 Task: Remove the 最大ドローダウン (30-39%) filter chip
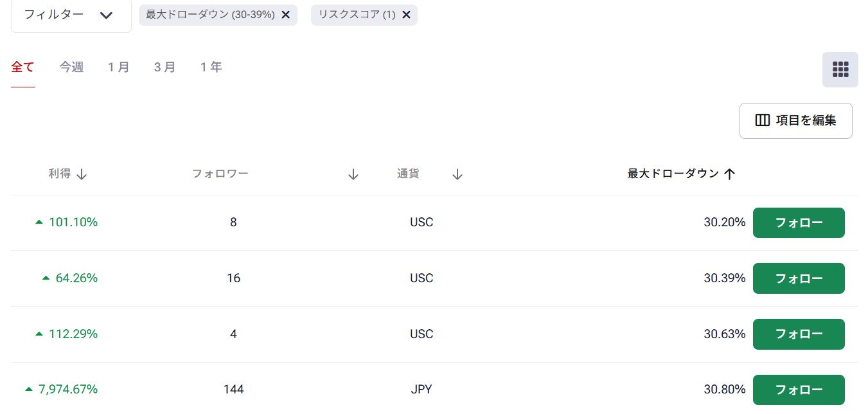pyautogui.click(x=286, y=15)
